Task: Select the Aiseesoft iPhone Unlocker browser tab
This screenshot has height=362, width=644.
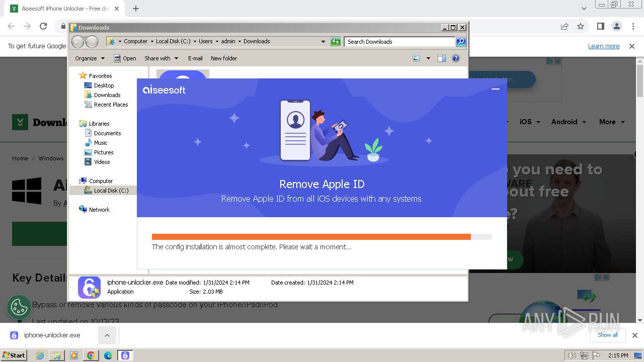Action: tap(65, 9)
